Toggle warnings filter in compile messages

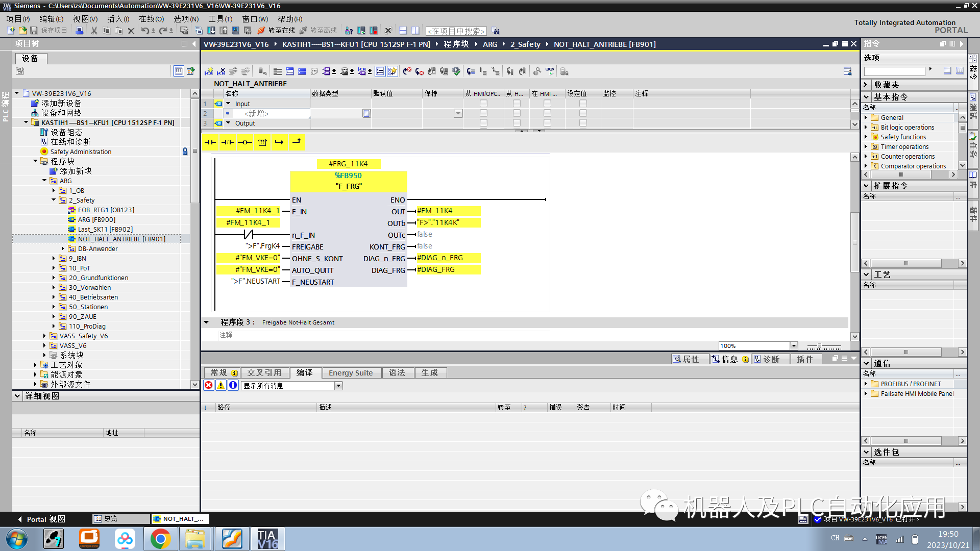pyautogui.click(x=221, y=385)
